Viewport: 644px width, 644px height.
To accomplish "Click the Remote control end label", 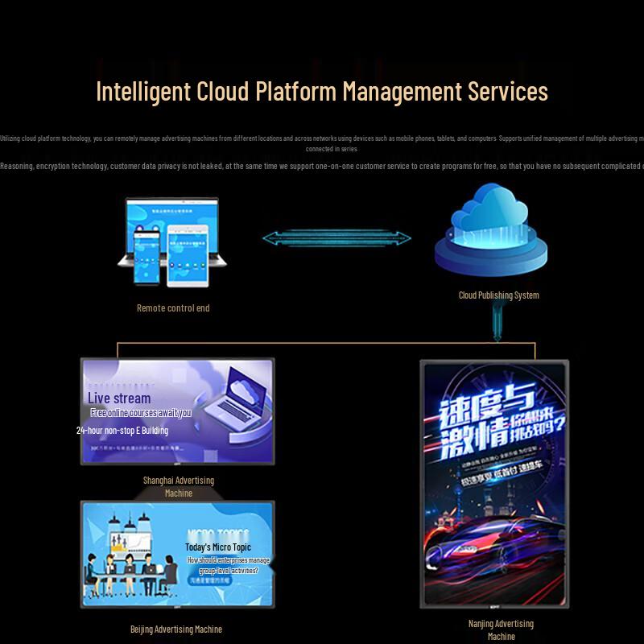I will [173, 308].
